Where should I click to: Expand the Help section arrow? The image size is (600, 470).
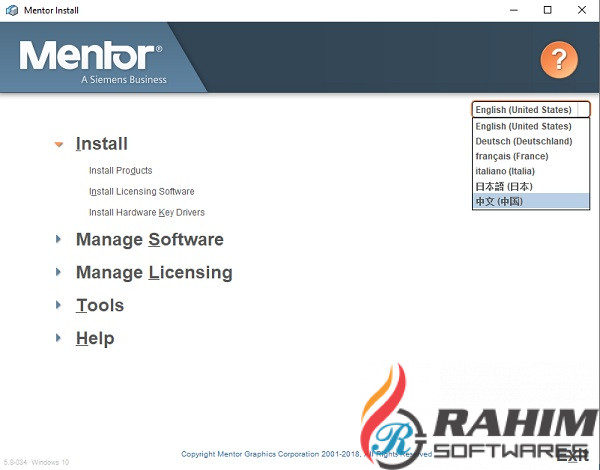click(58, 338)
